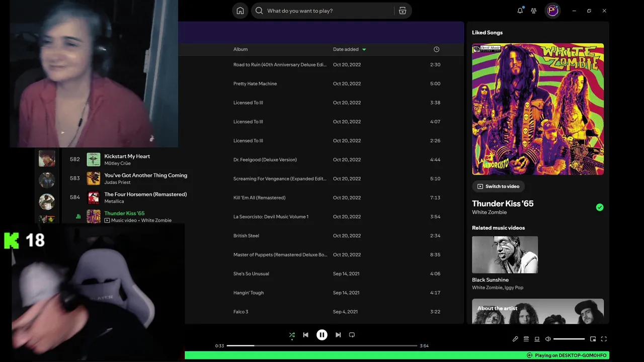644x362 pixels.
Task: Skip to the next track
Action: click(x=338, y=335)
